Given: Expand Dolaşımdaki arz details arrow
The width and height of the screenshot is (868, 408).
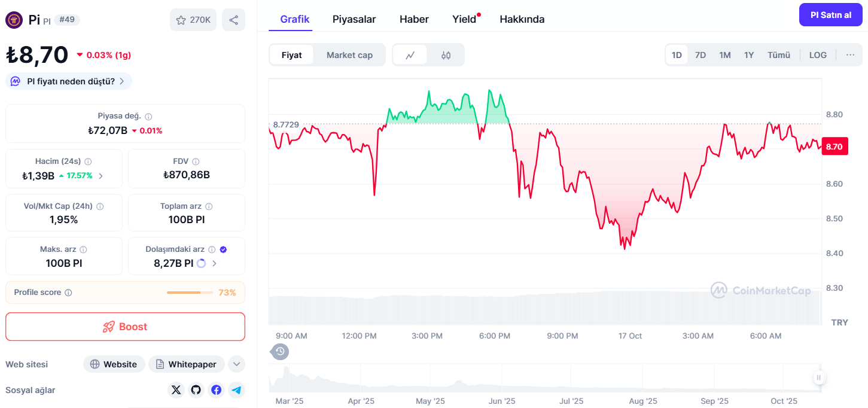Looking at the screenshot, I should (214, 263).
